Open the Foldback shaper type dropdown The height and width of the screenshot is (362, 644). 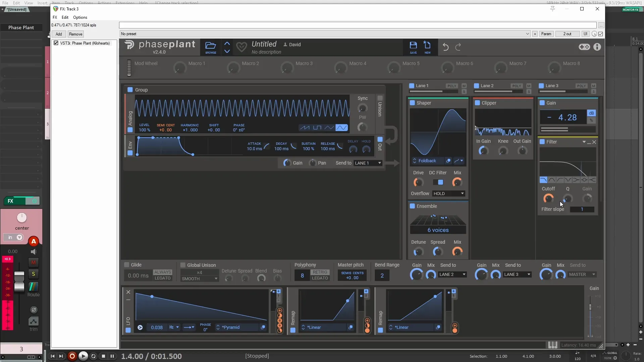[428, 161]
